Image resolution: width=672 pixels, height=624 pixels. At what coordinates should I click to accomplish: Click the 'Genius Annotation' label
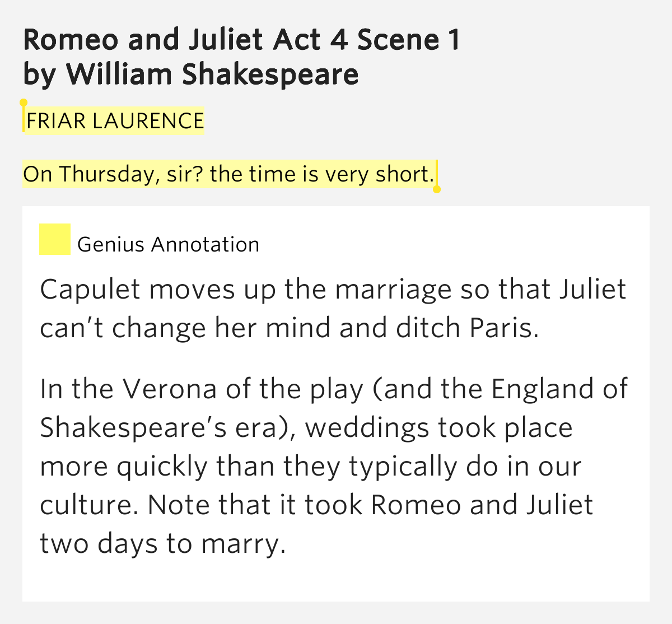point(169,245)
